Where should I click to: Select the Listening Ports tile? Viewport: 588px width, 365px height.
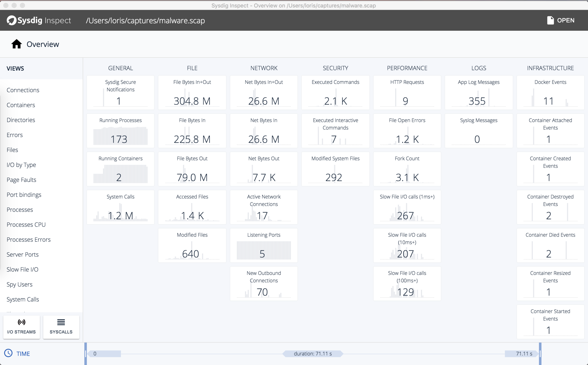(x=264, y=245)
